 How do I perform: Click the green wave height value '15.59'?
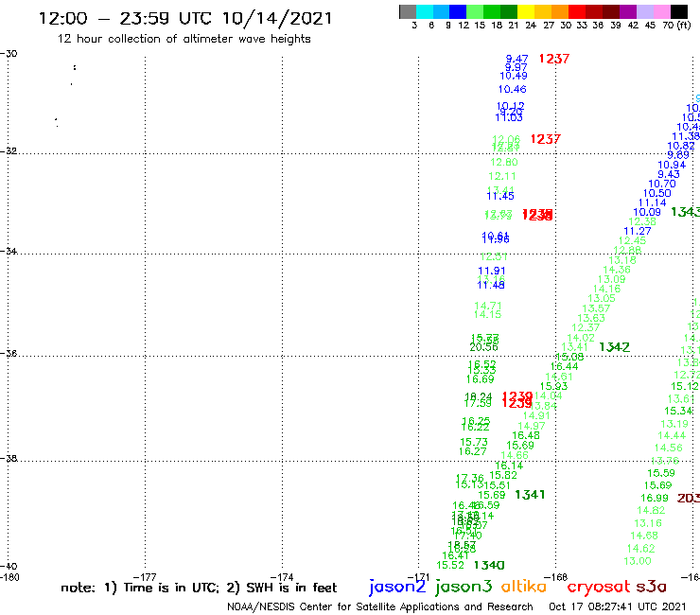[661, 473]
